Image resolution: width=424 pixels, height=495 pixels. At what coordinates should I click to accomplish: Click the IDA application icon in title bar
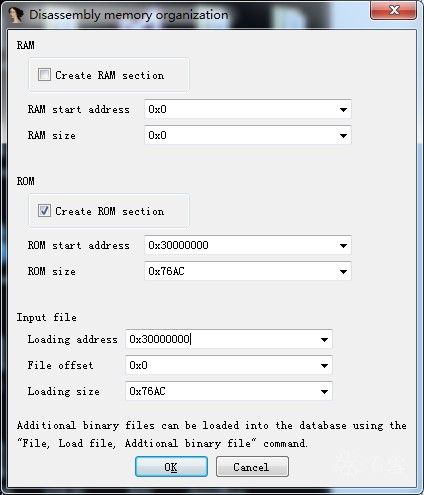15,15
